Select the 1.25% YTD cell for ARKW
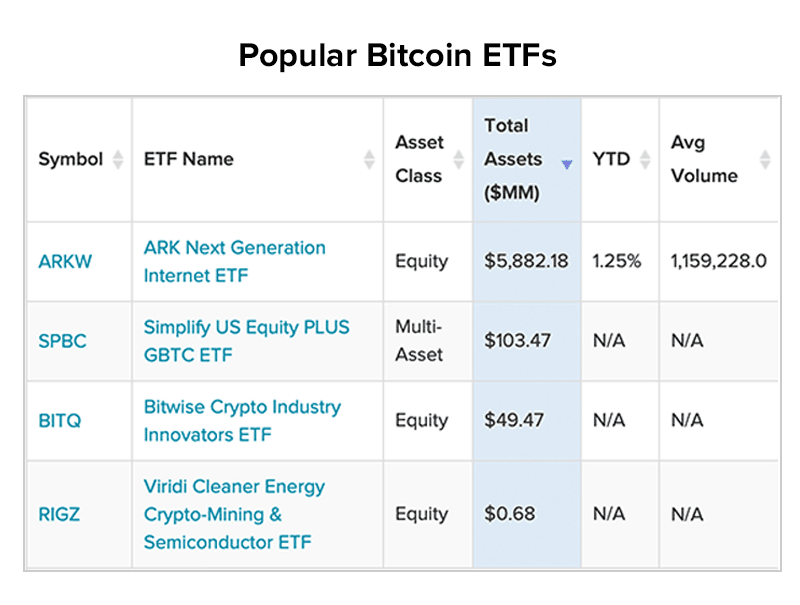This screenshot has height=605, width=800. [617, 261]
